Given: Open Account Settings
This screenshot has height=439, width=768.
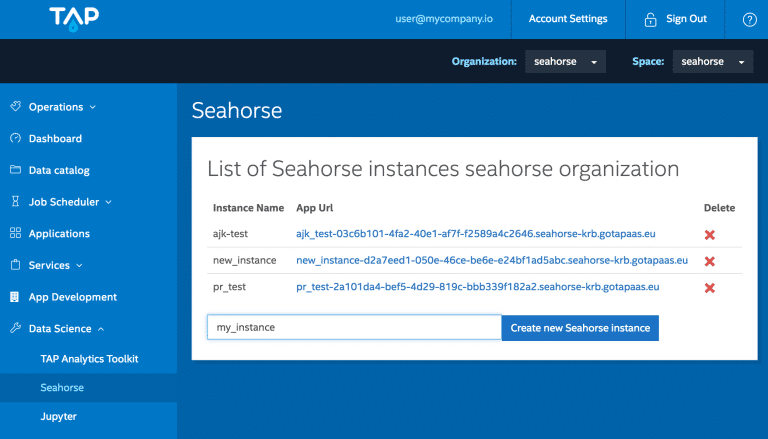Looking at the screenshot, I should coord(568,19).
